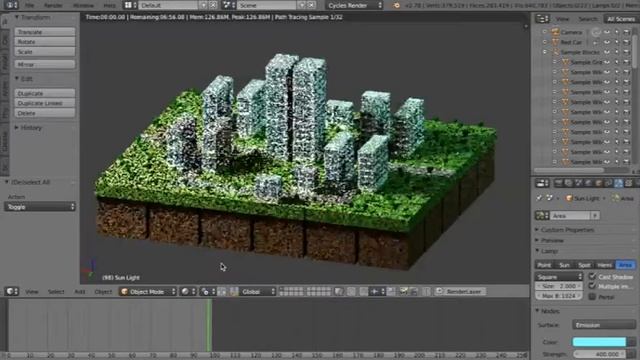Viewport: 640px width, 360px height.
Task: Open the Object menu in 3D viewport header
Action: pos(103,291)
